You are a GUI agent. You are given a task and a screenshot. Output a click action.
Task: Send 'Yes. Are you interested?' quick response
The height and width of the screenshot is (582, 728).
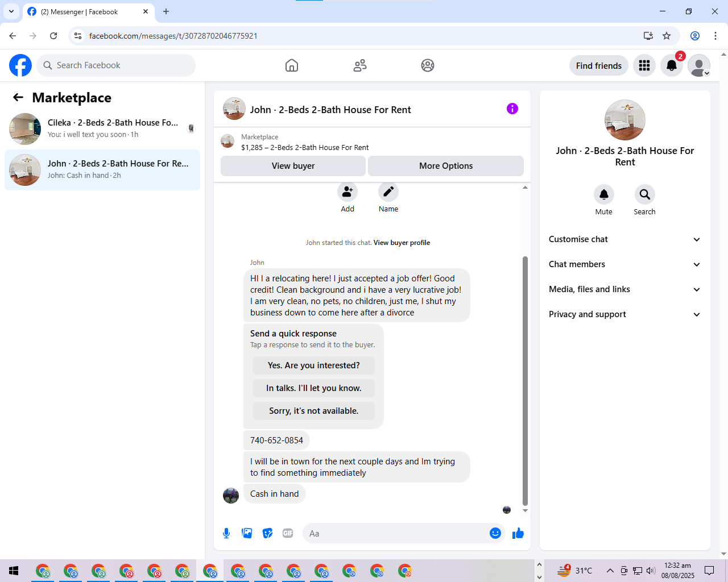(313, 365)
